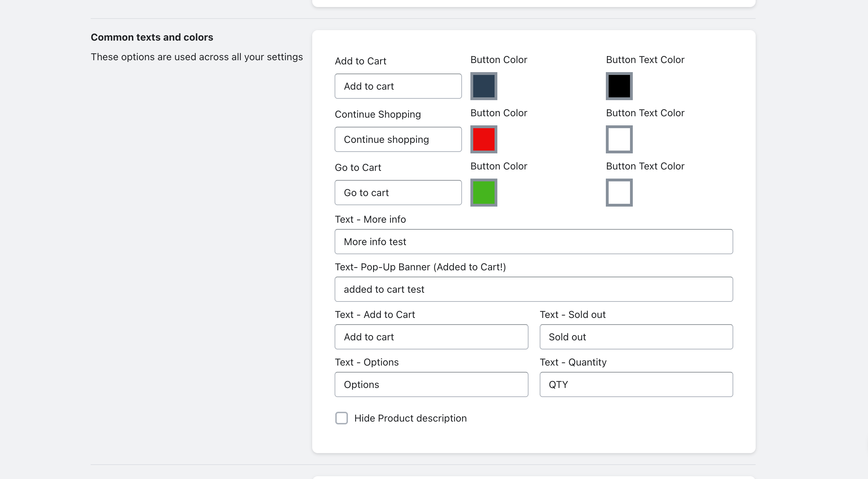Edit the Go to cart text field

click(x=398, y=193)
